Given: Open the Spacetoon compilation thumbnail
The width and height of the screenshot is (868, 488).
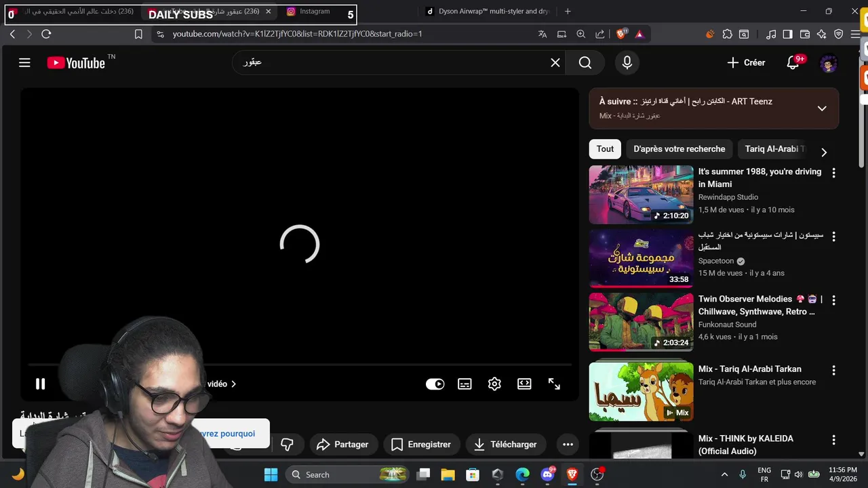Looking at the screenshot, I should (x=641, y=258).
